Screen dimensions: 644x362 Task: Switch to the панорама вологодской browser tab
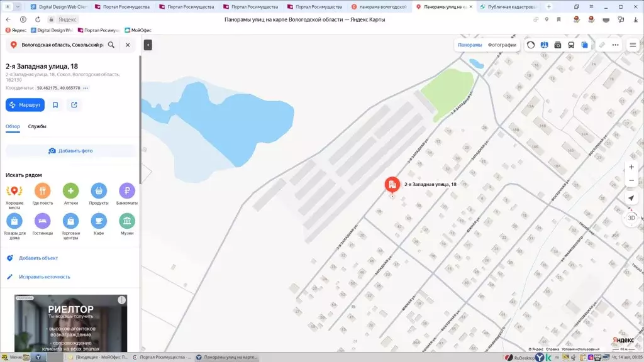pos(379,6)
